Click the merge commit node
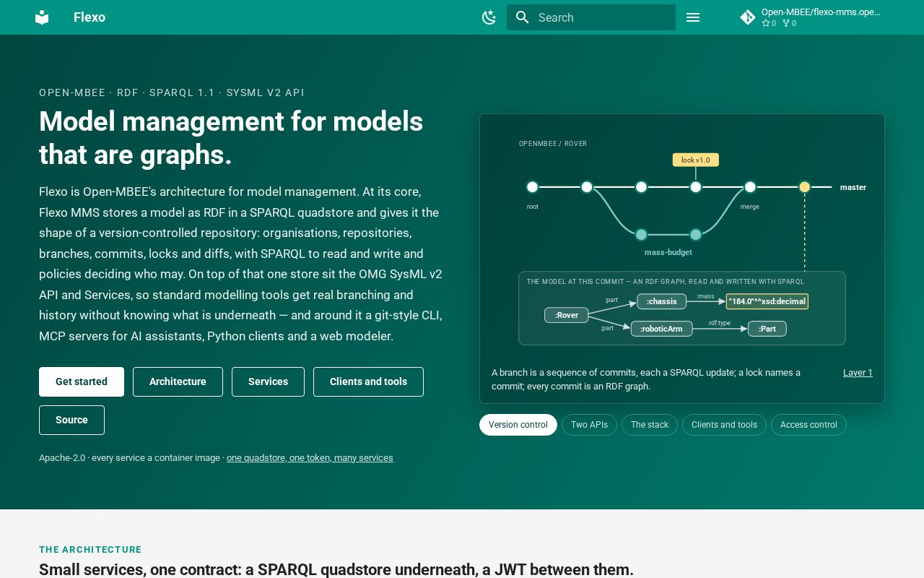The image size is (924, 578). click(x=750, y=187)
